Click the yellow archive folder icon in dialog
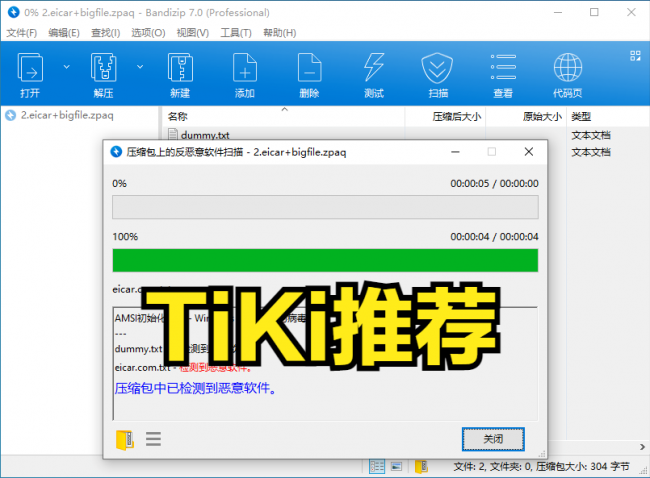 (x=124, y=439)
